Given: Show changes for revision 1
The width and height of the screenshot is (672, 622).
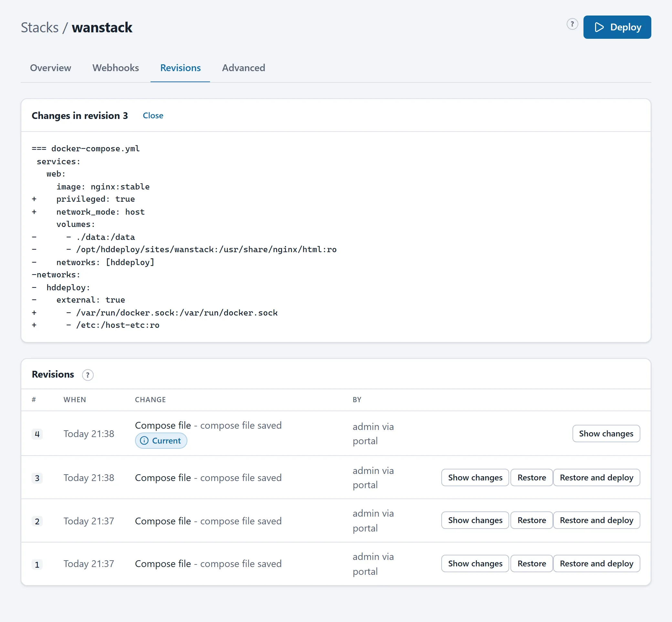Looking at the screenshot, I should [x=475, y=563].
